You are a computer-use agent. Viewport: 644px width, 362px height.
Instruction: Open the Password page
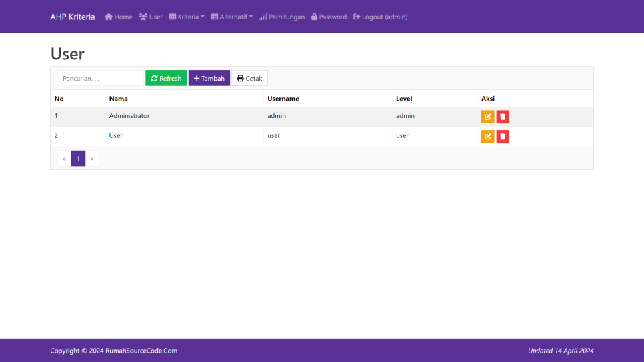click(x=329, y=17)
